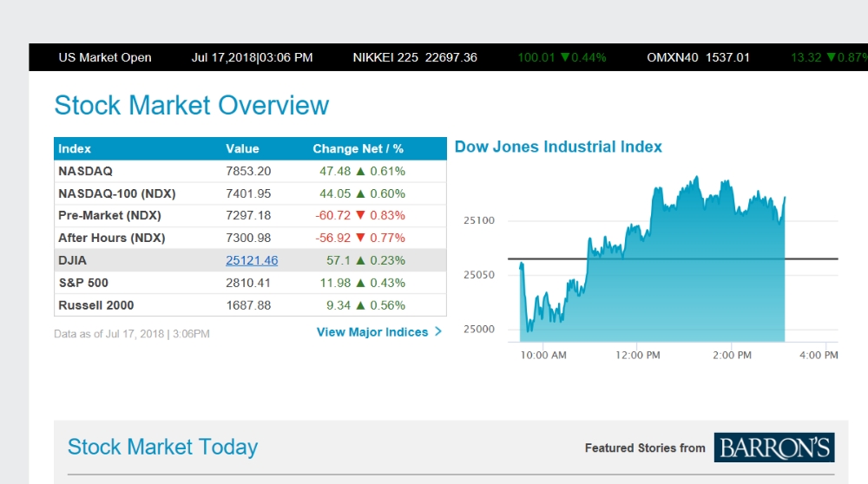The width and height of the screenshot is (868, 484).
Task: Click the Barron's logo
Action: [774, 448]
